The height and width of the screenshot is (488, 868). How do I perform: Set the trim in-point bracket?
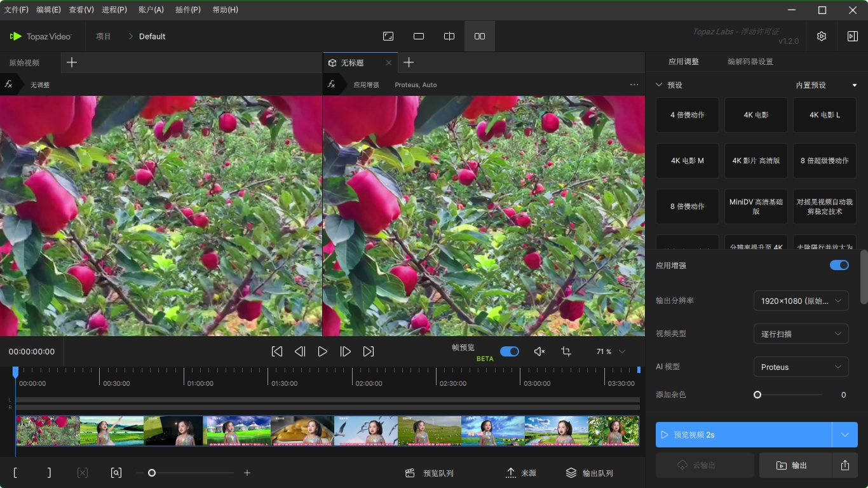15,473
